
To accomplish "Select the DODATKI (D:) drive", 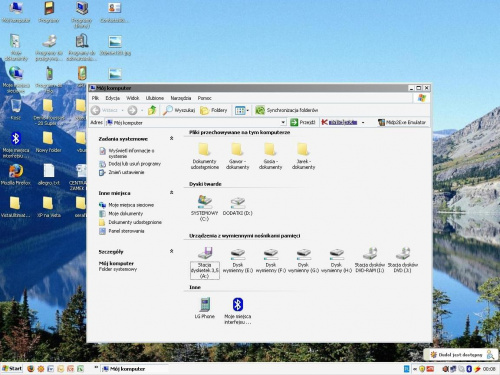I will point(237,206).
